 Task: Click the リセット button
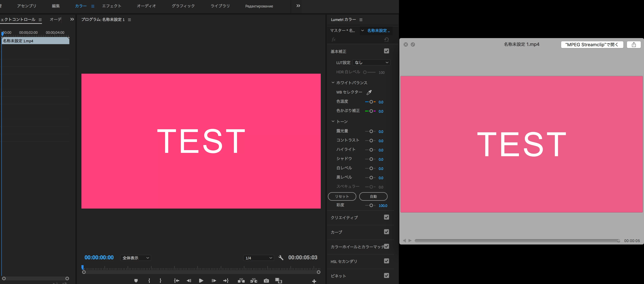tap(342, 196)
